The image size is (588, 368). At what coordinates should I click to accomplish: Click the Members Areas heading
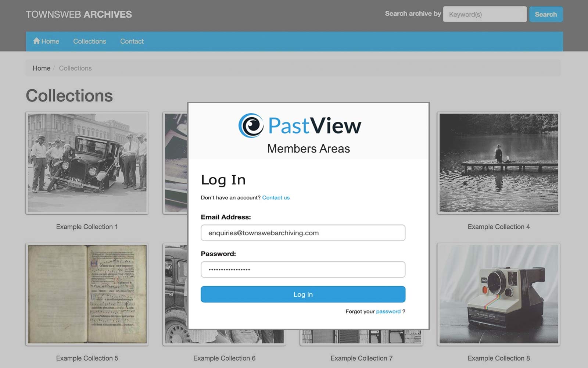(308, 149)
